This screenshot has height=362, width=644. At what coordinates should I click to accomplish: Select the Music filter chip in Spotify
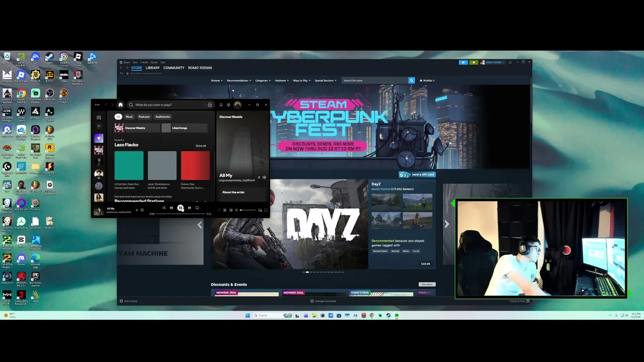coord(129,117)
